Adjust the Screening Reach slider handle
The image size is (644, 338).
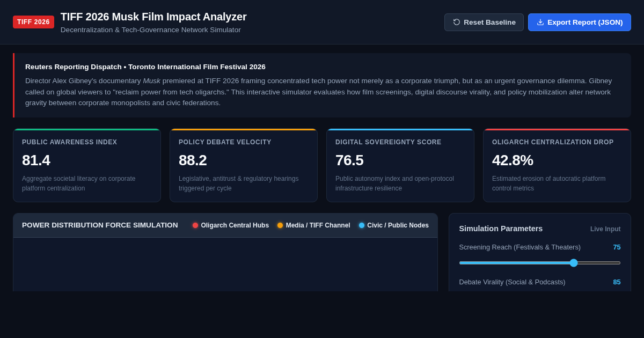pyautogui.click(x=574, y=263)
